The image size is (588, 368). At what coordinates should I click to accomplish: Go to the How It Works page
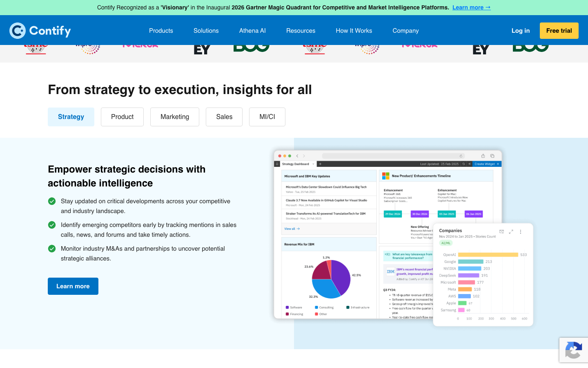pos(354,31)
